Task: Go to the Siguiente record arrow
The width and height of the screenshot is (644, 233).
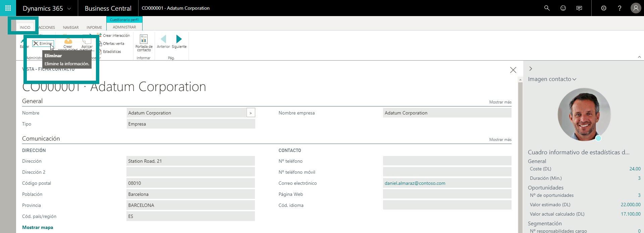Action: click(x=179, y=42)
